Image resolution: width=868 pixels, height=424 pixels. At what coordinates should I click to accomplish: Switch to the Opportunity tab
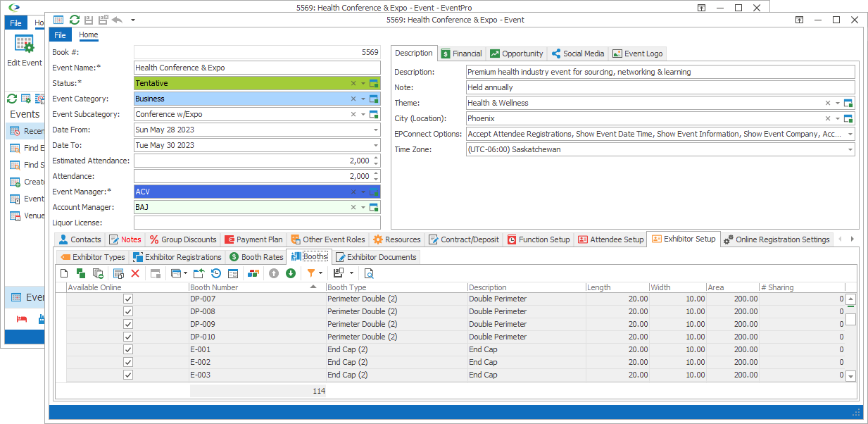517,54
